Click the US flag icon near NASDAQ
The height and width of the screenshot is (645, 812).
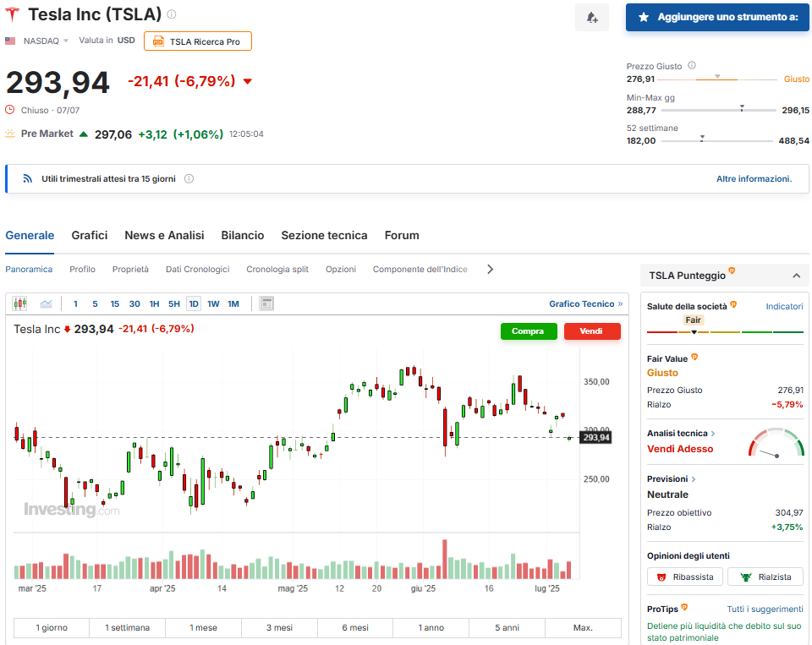coord(10,41)
